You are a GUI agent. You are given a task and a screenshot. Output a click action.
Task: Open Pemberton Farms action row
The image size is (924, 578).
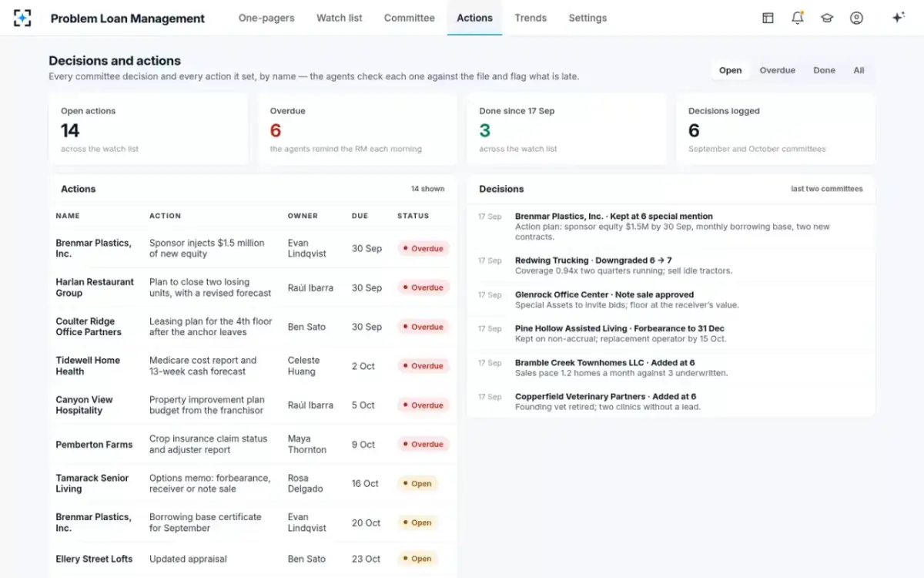tap(253, 444)
